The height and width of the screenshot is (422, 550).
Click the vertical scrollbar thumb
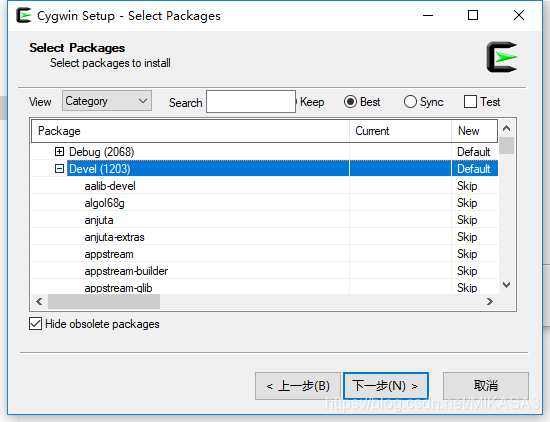(x=506, y=146)
